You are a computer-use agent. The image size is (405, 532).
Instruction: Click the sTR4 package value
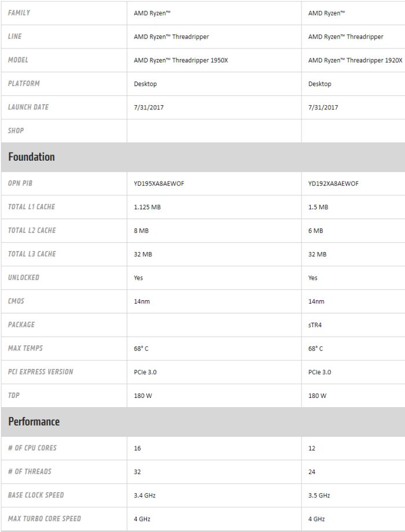(315, 325)
